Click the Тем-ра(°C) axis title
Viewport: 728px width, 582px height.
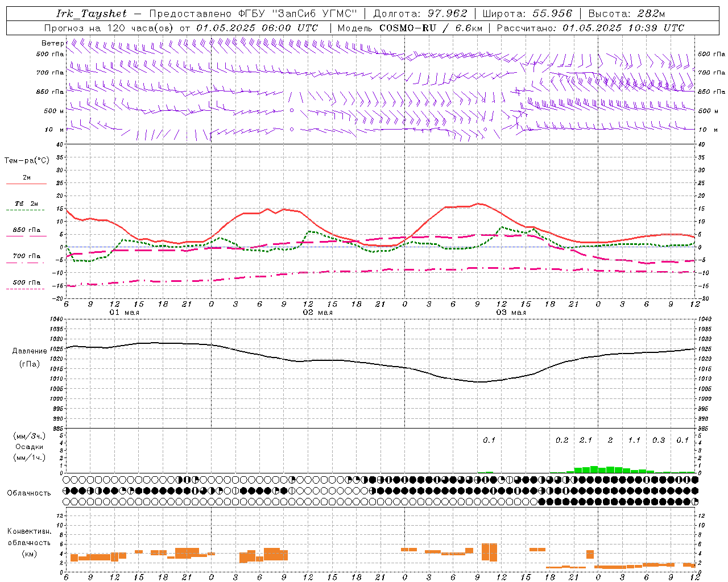(27, 161)
